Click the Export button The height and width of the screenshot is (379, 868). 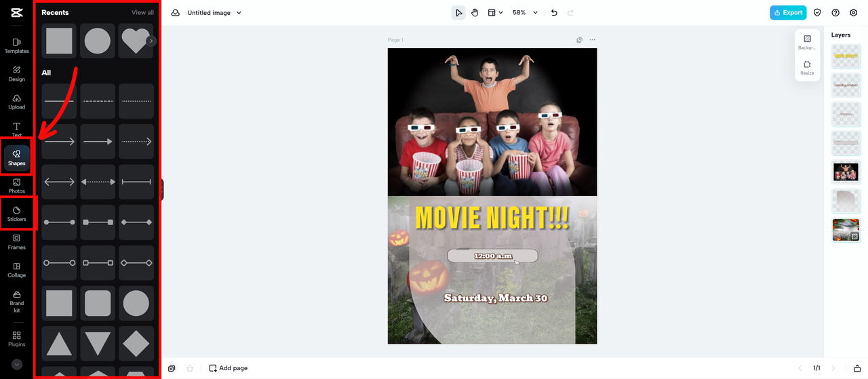pyautogui.click(x=788, y=12)
